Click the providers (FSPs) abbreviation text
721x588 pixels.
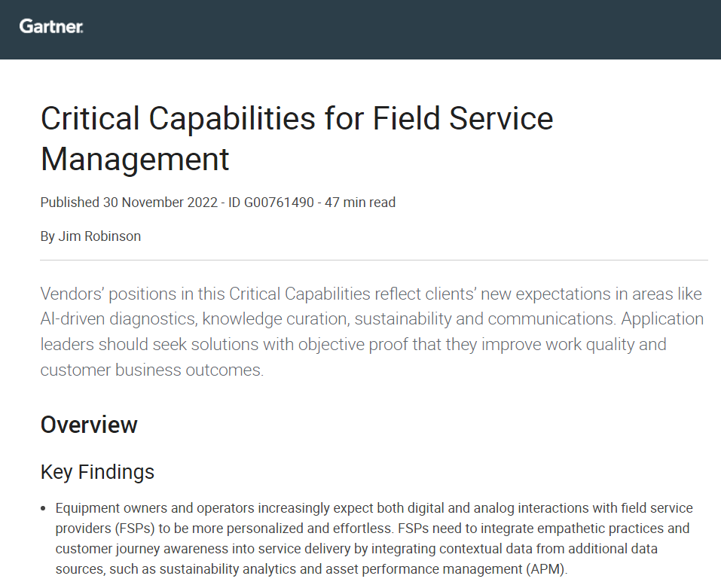coord(105,529)
